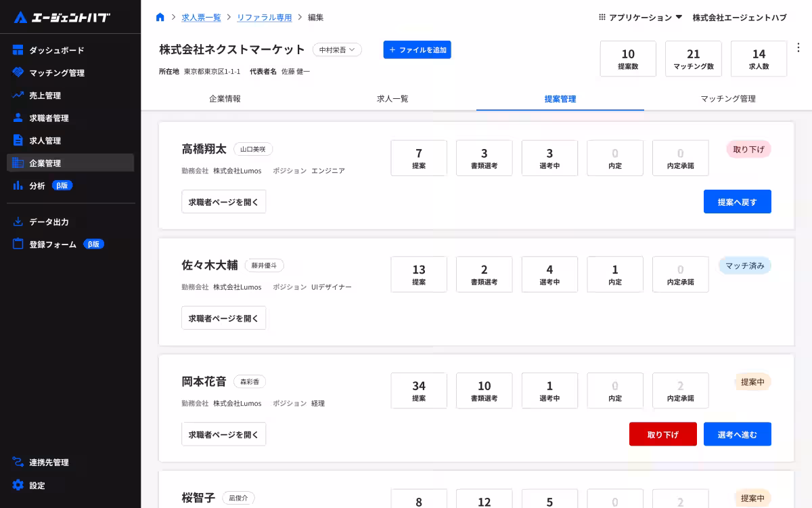Open the アプリケーション dropdown in the header
Screen dimensions: 812x508
click(x=639, y=18)
